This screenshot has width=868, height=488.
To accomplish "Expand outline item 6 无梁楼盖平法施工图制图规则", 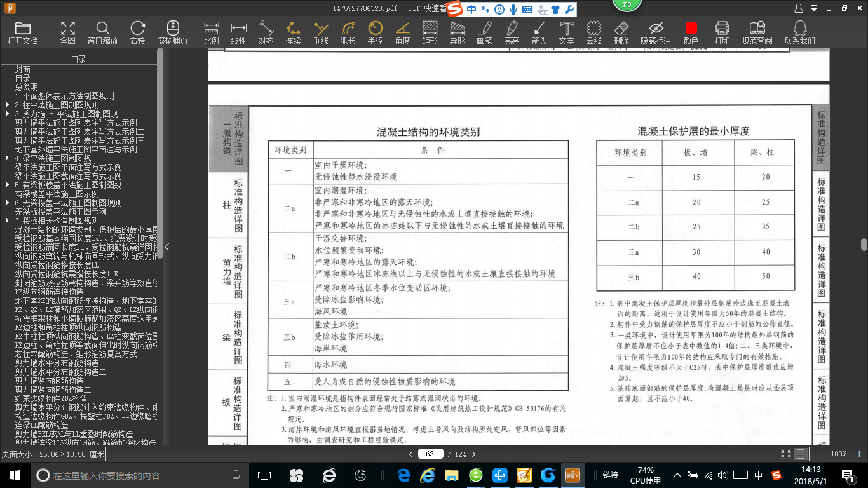I will click(8, 203).
